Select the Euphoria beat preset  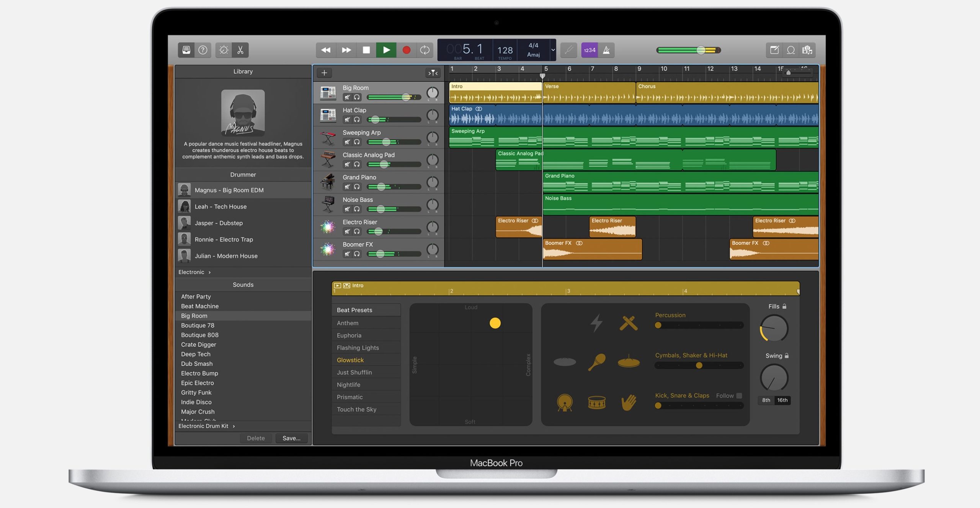pyautogui.click(x=349, y=335)
